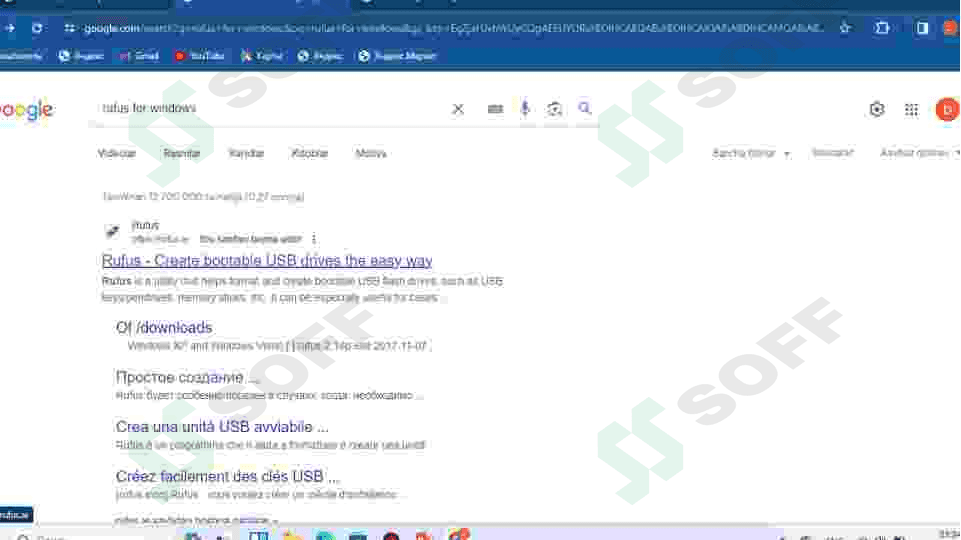961x540 pixels.
Task: Select the tab between Rasmlar and Kitoblar
Action: (246, 153)
